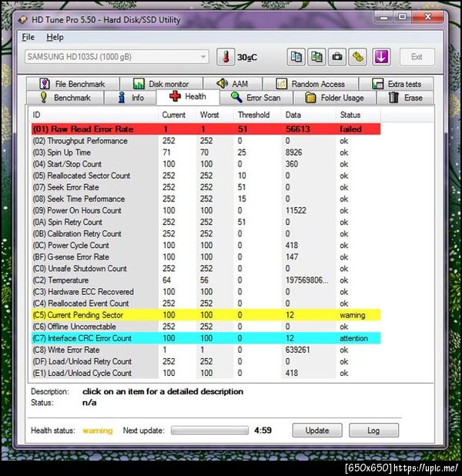The width and height of the screenshot is (462, 476).
Task: Select the Reallocated Event Count row
Action: (x=206, y=303)
